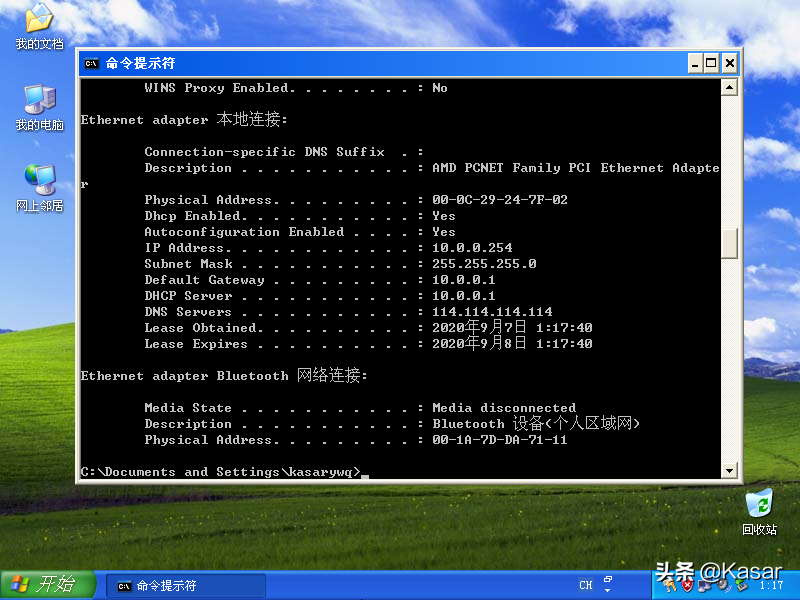Click the console vertical scrollbar thumb
The width and height of the screenshot is (800, 600).
pyautogui.click(x=730, y=243)
